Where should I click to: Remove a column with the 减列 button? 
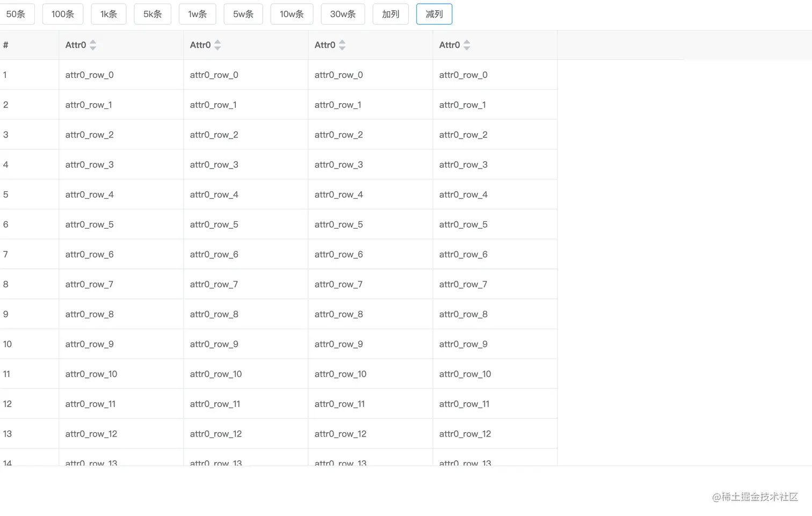click(x=434, y=14)
